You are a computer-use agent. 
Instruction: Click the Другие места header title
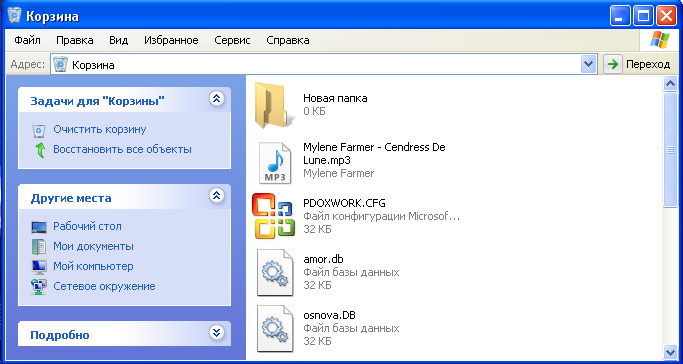pos(71,199)
